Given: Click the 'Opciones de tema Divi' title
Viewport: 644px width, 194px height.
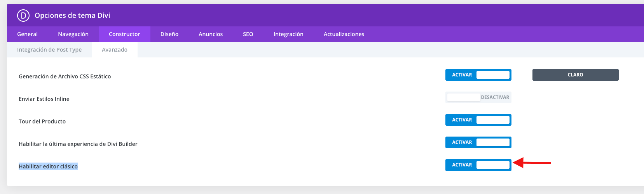Looking at the screenshot, I should pyautogui.click(x=72, y=16).
